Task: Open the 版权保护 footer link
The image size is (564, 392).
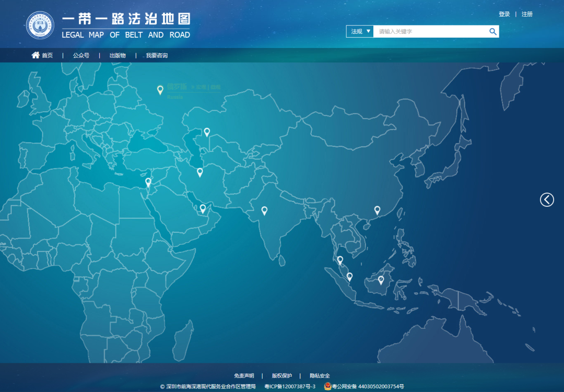Action: (281, 376)
